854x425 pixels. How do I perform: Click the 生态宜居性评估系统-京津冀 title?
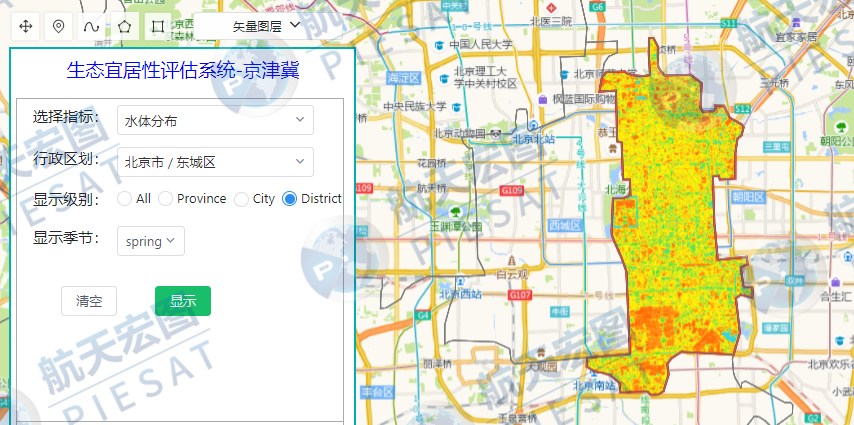tap(183, 70)
